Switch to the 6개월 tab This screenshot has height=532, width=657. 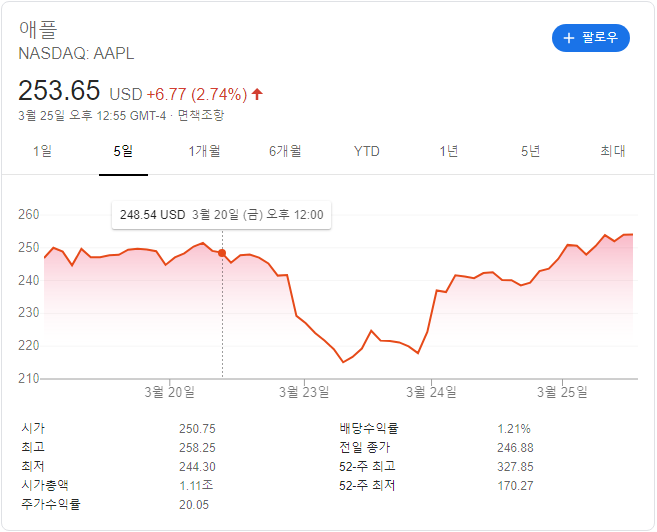coord(285,151)
